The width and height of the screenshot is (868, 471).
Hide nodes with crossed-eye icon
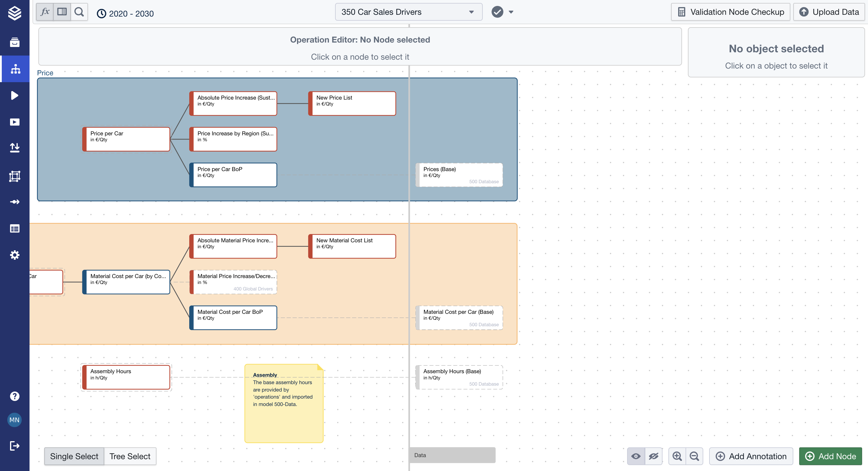[x=653, y=456]
